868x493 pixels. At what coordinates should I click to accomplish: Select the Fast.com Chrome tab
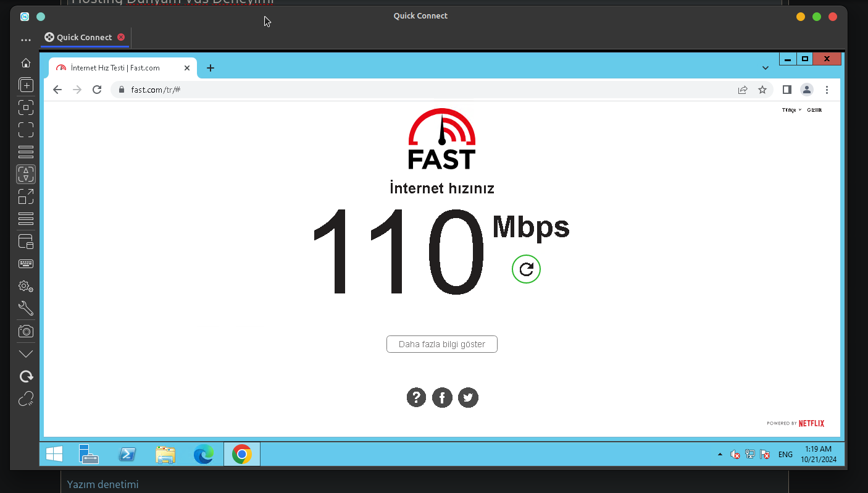123,68
